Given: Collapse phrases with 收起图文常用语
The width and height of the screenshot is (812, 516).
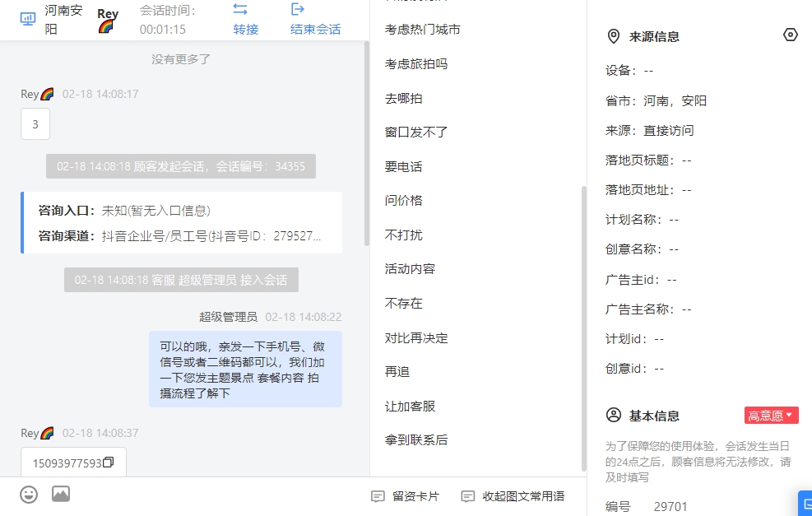Looking at the screenshot, I should pyautogui.click(x=513, y=496).
